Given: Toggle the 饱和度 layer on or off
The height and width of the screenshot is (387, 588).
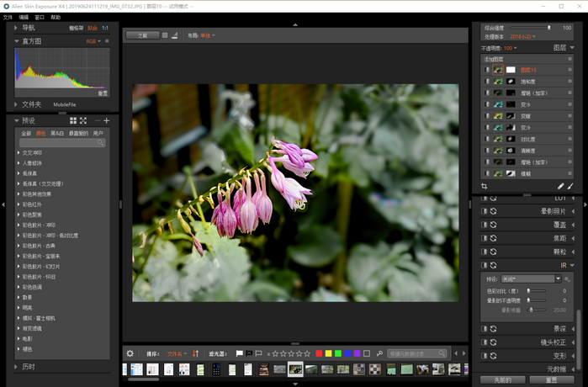Looking at the screenshot, I should click(x=487, y=81).
